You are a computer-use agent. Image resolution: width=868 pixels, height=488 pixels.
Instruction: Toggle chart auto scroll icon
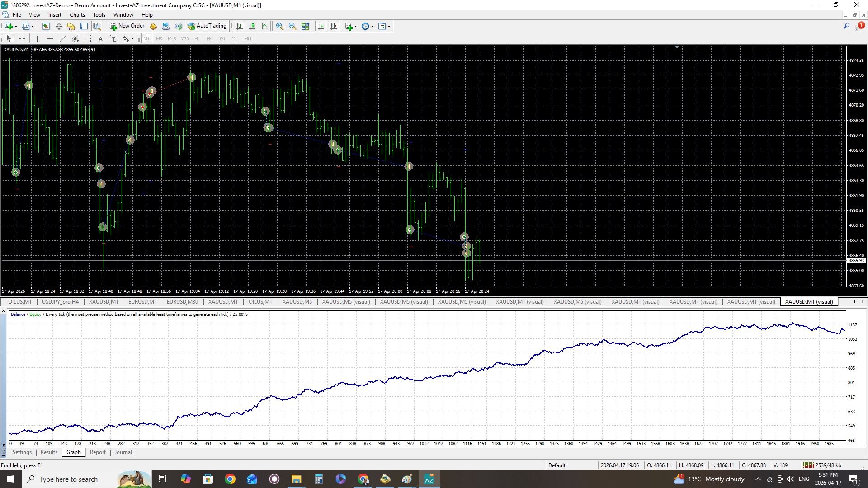pos(321,26)
